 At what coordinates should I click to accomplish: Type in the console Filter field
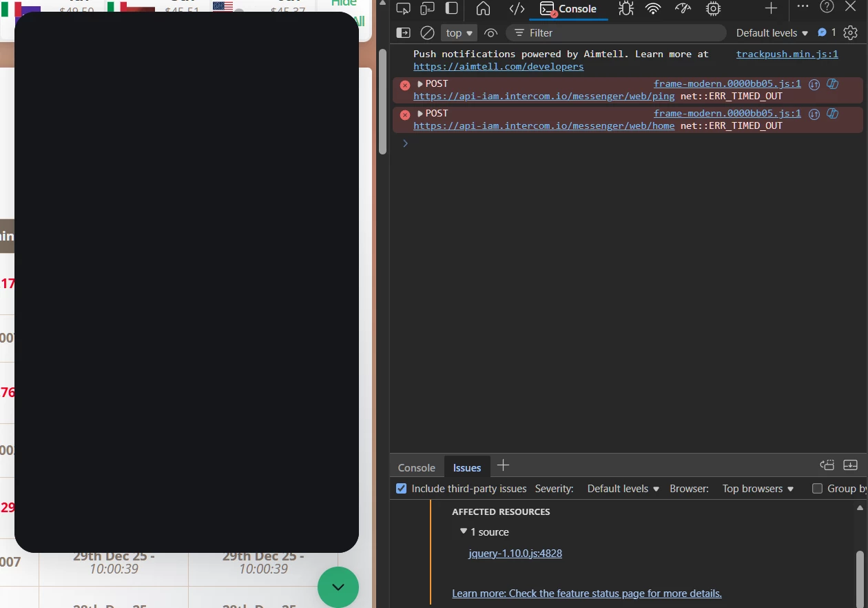pyautogui.click(x=620, y=32)
